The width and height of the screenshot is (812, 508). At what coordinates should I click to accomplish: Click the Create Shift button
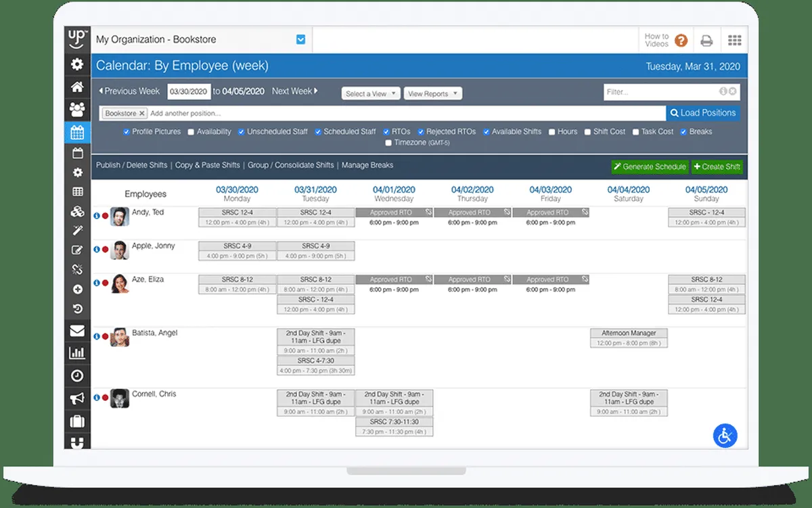tap(717, 167)
